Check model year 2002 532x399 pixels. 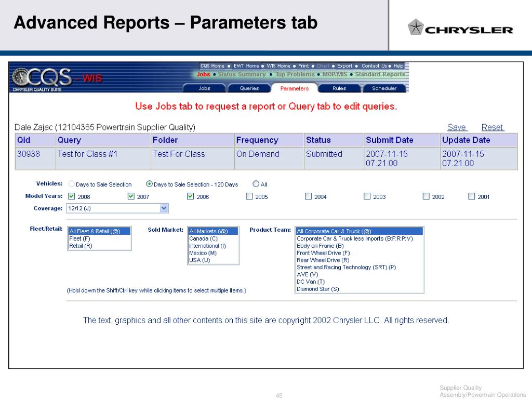[426, 196]
